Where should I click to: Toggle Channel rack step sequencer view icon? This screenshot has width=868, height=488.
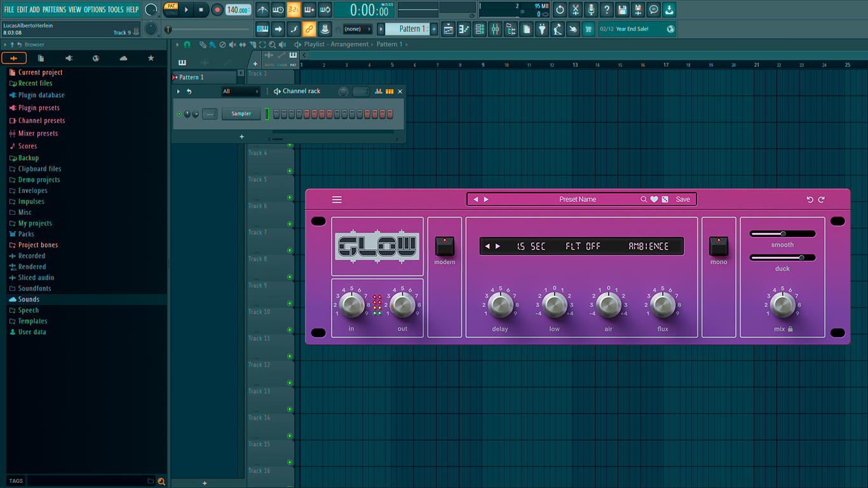[x=390, y=91]
